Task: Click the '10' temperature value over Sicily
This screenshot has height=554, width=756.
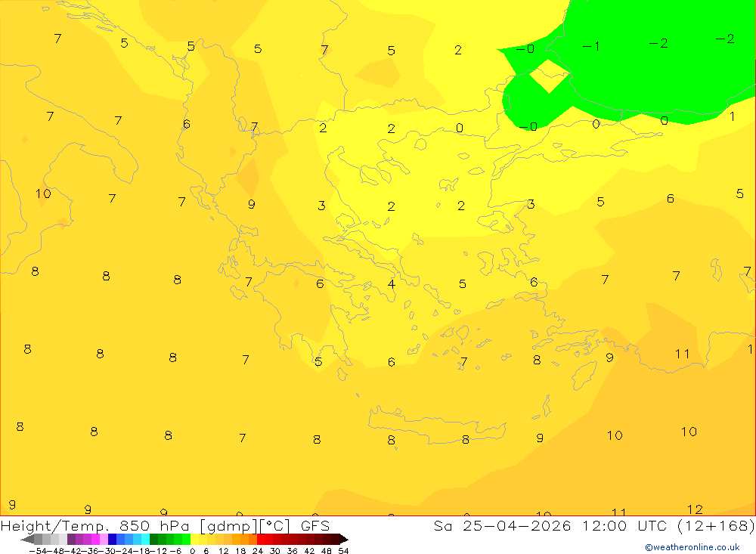Action: pos(43,193)
